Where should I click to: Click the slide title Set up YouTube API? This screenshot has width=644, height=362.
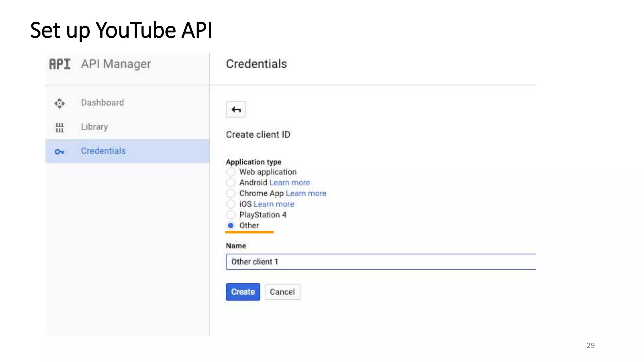coord(121,30)
